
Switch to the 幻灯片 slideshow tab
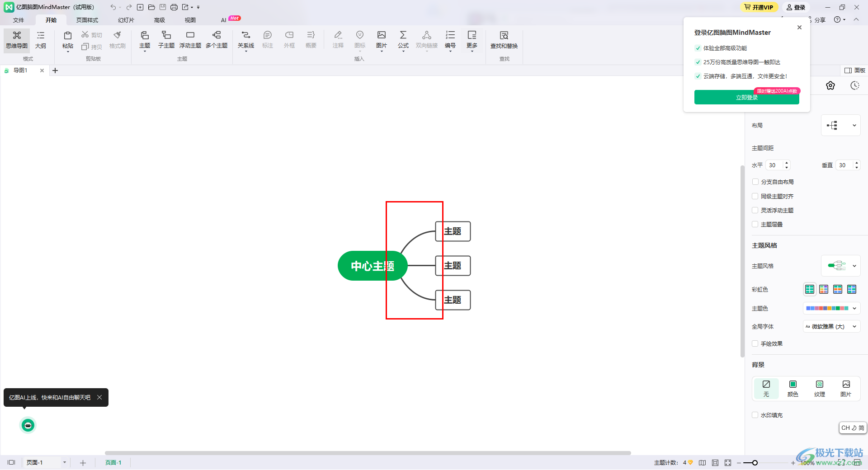point(126,20)
